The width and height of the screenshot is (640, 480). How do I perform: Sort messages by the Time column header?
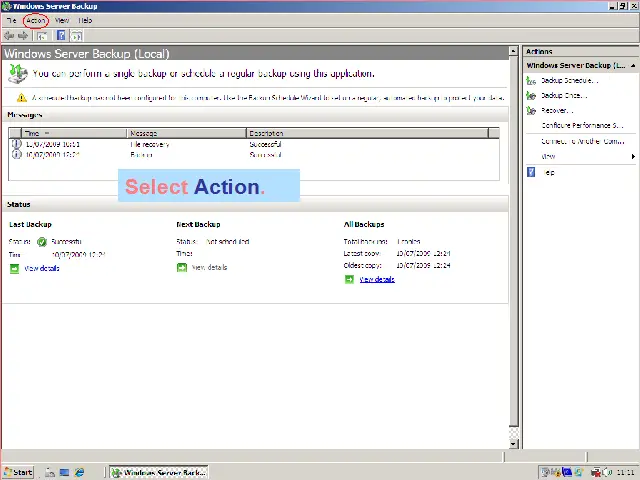coord(74,133)
